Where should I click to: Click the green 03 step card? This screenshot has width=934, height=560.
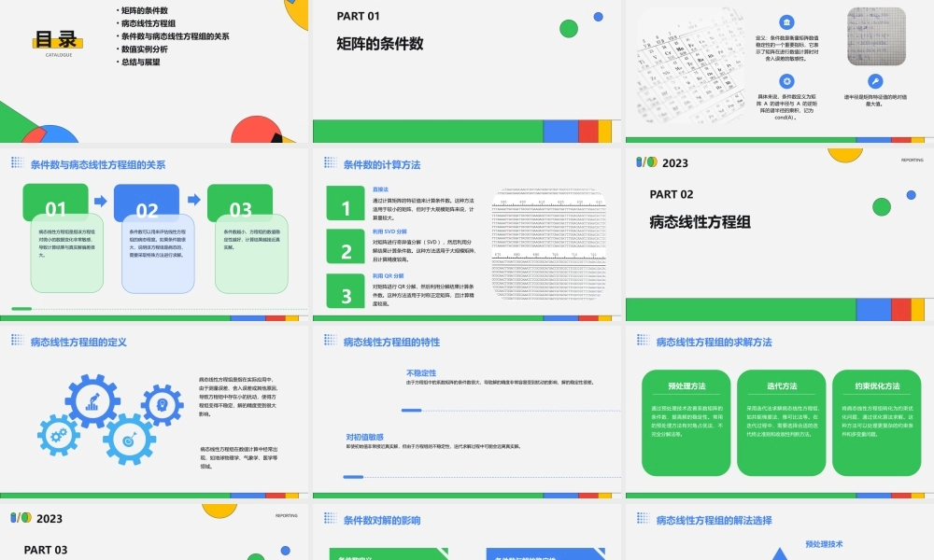240,203
